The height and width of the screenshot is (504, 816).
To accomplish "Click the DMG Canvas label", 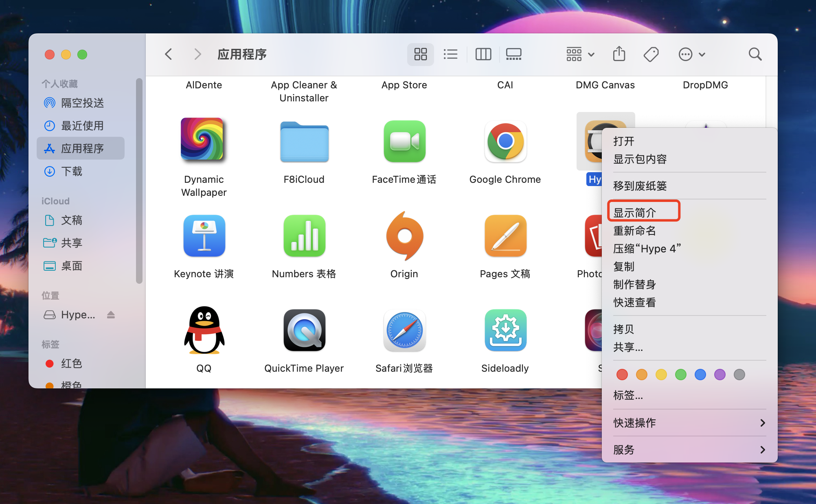I will coord(605,85).
